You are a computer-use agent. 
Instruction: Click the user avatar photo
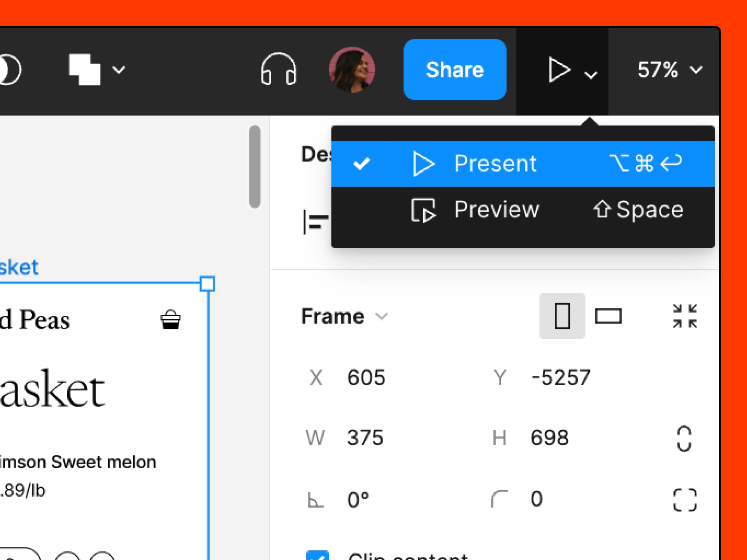(x=352, y=70)
